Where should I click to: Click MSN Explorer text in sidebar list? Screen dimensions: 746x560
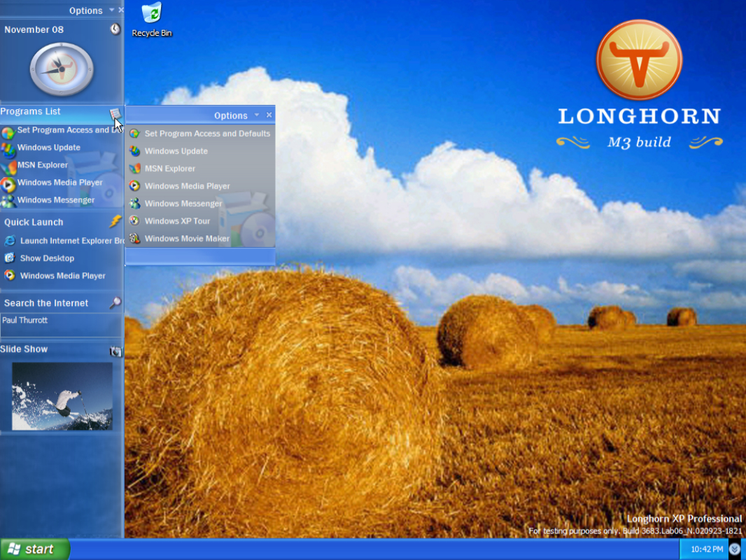click(x=43, y=165)
